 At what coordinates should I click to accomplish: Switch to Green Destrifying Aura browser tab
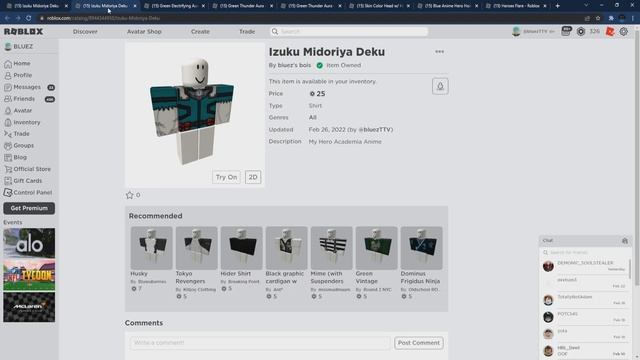pyautogui.click(x=175, y=6)
